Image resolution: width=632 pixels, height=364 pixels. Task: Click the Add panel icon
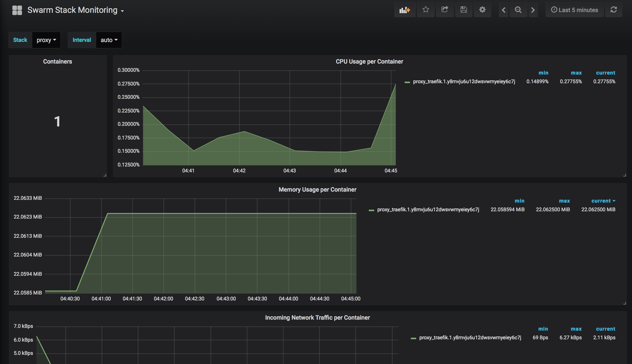(x=404, y=10)
